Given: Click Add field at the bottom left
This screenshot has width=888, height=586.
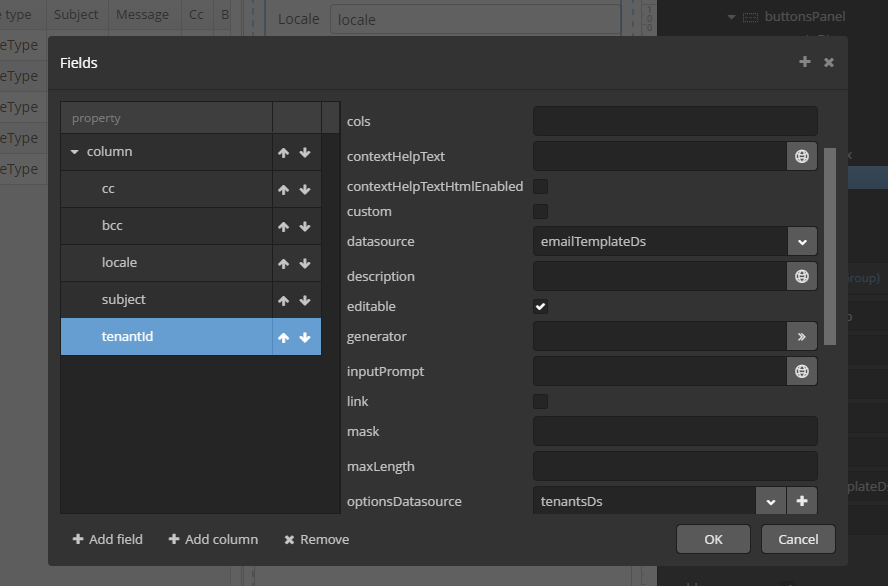Looking at the screenshot, I should coord(107,539).
